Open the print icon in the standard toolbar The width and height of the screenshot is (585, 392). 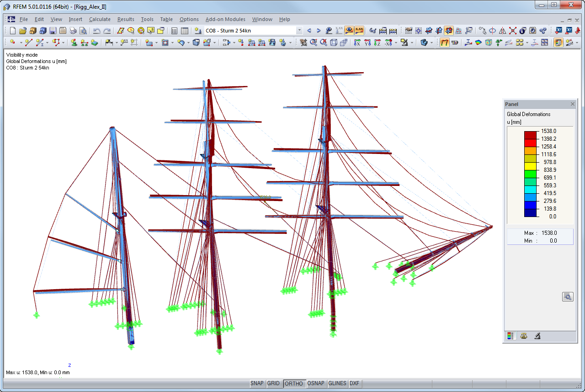74,30
